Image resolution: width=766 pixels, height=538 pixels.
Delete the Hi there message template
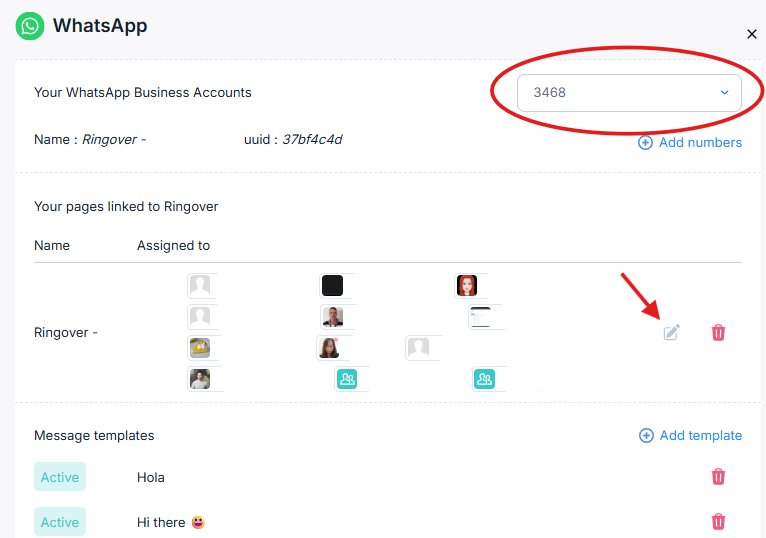pyautogui.click(x=718, y=521)
